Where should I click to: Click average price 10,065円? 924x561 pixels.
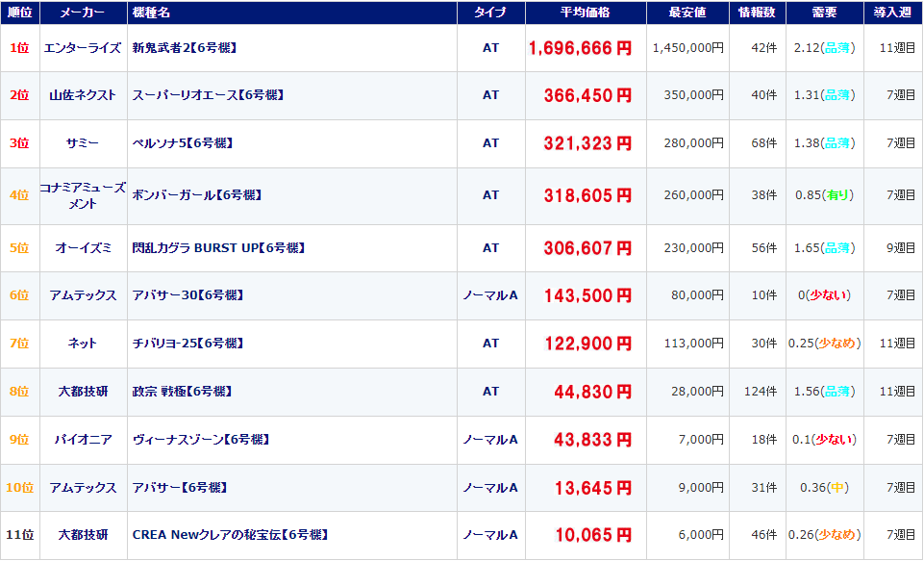coord(593,535)
